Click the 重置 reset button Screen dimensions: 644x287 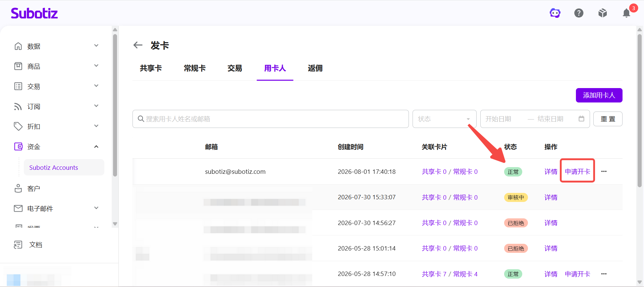tap(608, 119)
